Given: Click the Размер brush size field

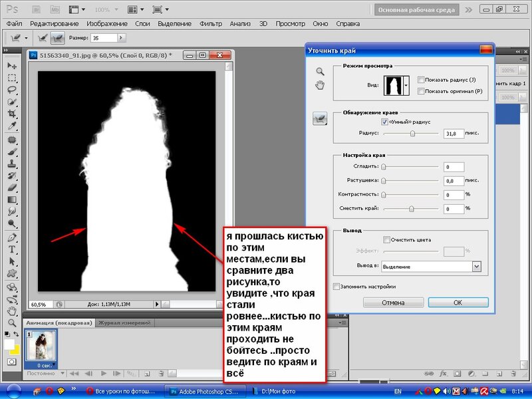Looking at the screenshot, I should click(x=104, y=38).
